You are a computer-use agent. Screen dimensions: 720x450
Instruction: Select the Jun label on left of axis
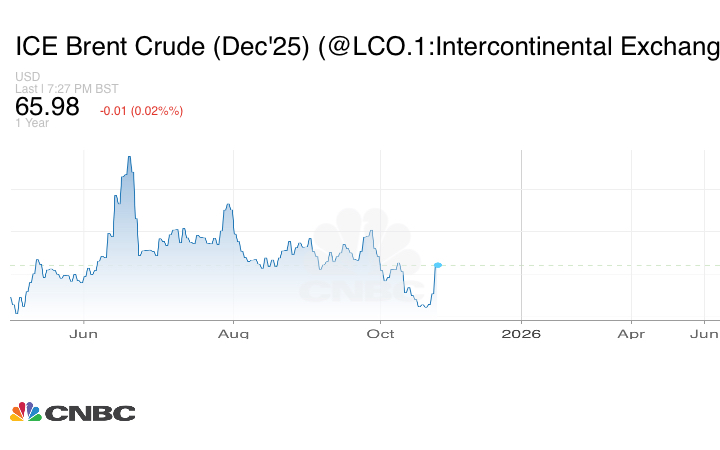(84, 334)
